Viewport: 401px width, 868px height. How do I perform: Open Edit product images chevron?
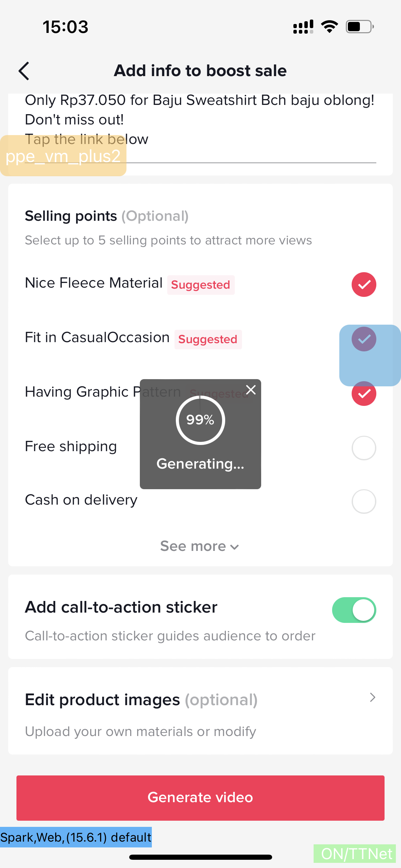(373, 697)
